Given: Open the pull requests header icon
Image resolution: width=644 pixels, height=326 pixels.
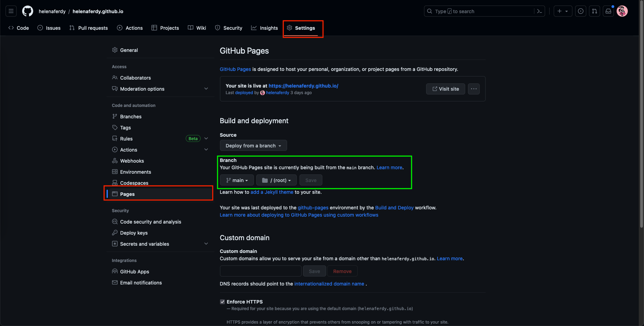Looking at the screenshot, I should (595, 11).
